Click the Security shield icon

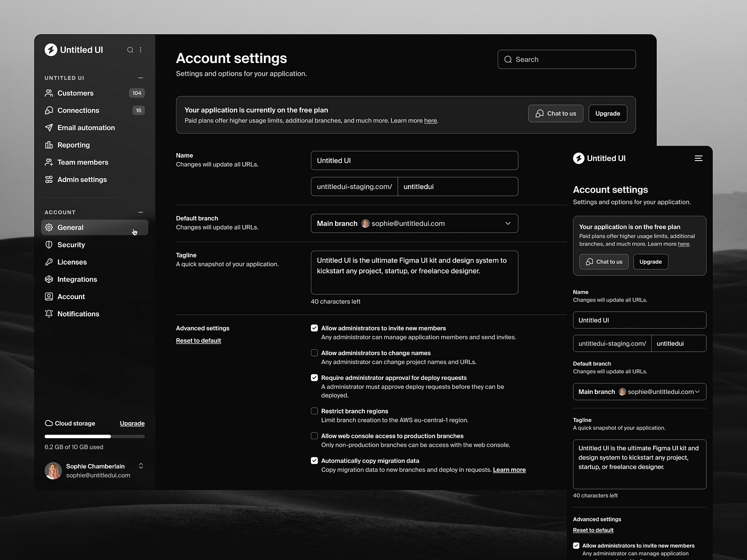click(x=49, y=245)
